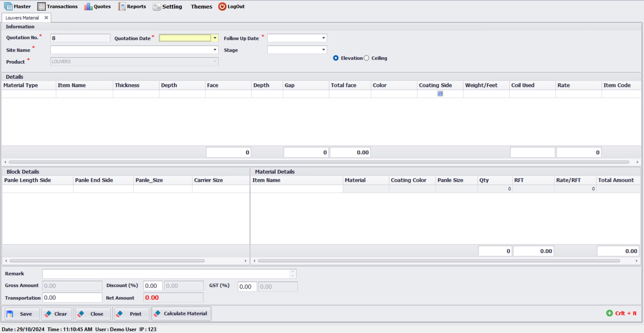
Task: Select the Elevation radio button
Action: pos(336,58)
